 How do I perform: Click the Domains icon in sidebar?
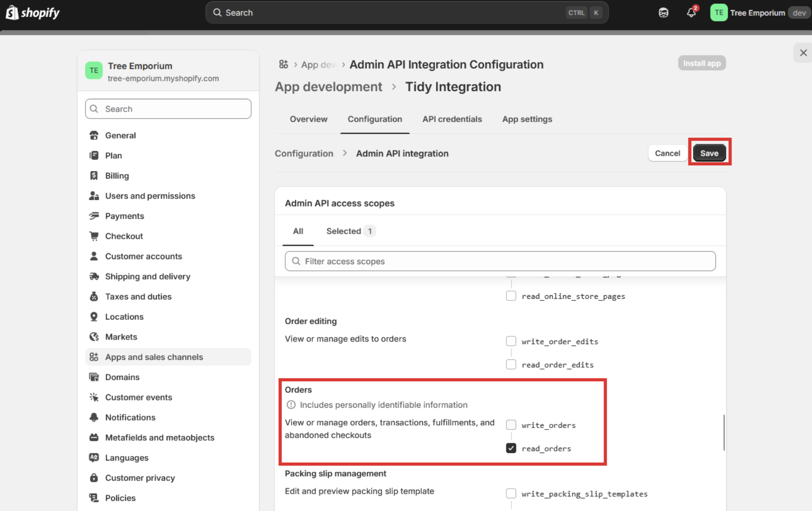94,377
